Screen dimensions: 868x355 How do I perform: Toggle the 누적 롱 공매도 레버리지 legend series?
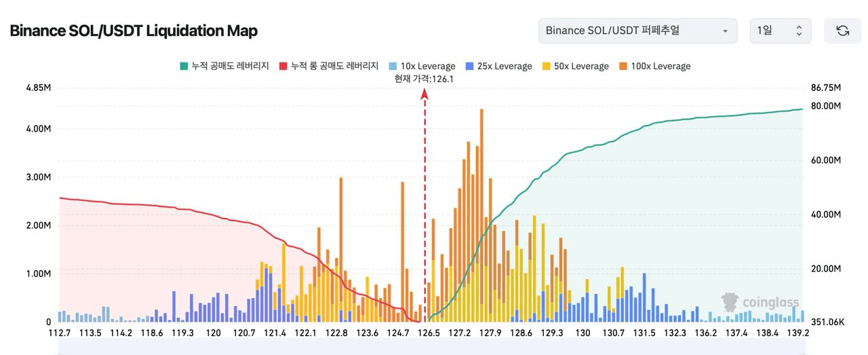point(329,66)
